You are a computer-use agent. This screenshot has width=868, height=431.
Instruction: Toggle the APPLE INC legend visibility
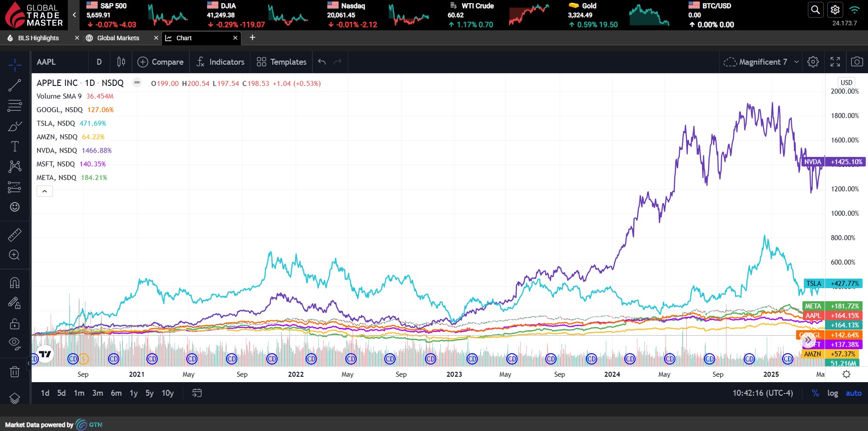point(137,83)
